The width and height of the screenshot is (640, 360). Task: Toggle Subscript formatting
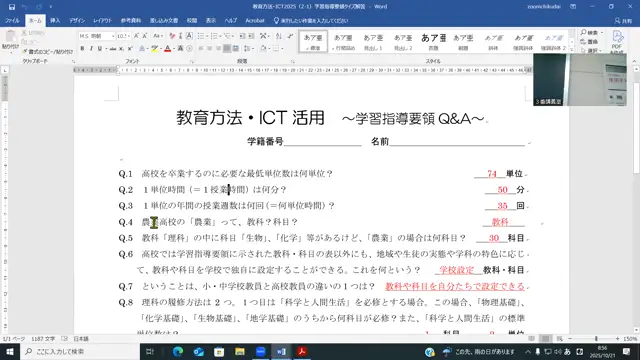121,49
